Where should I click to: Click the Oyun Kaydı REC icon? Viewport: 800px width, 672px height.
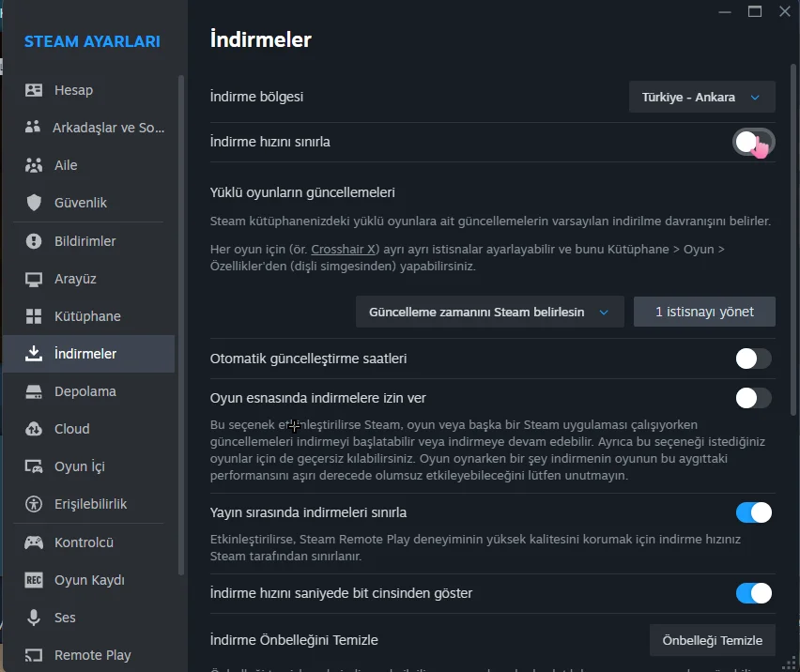click(x=34, y=580)
